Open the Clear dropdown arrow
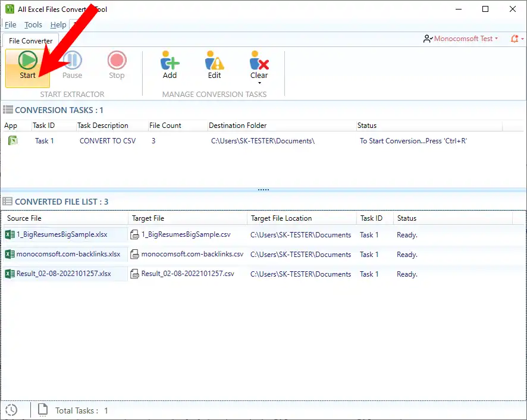This screenshot has height=420, width=527. pyautogui.click(x=259, y=83)
